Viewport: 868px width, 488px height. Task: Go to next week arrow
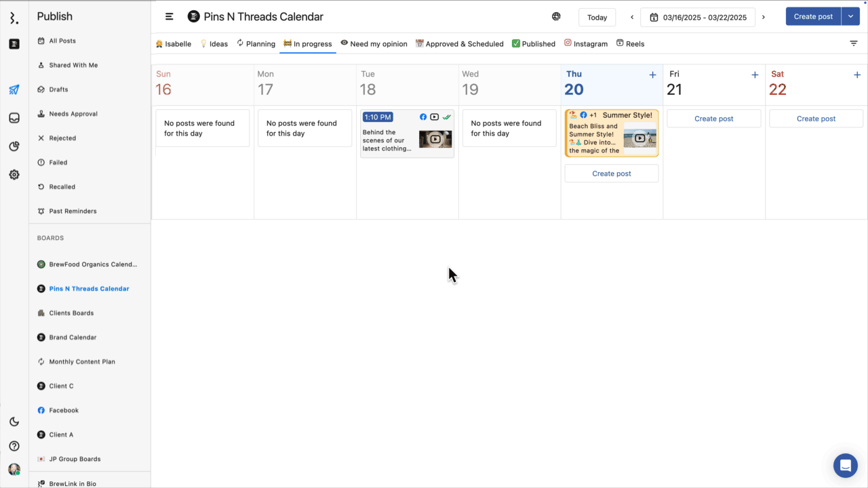764,17
